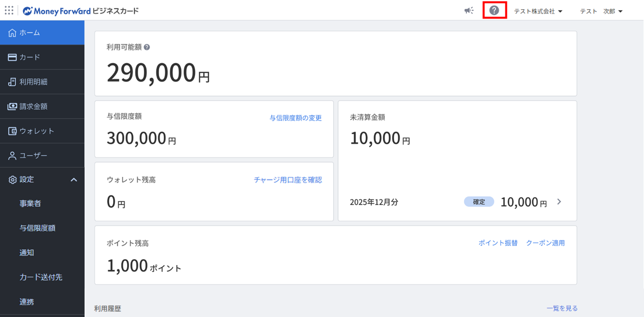Open ウォレット in the sidebar

42,131
